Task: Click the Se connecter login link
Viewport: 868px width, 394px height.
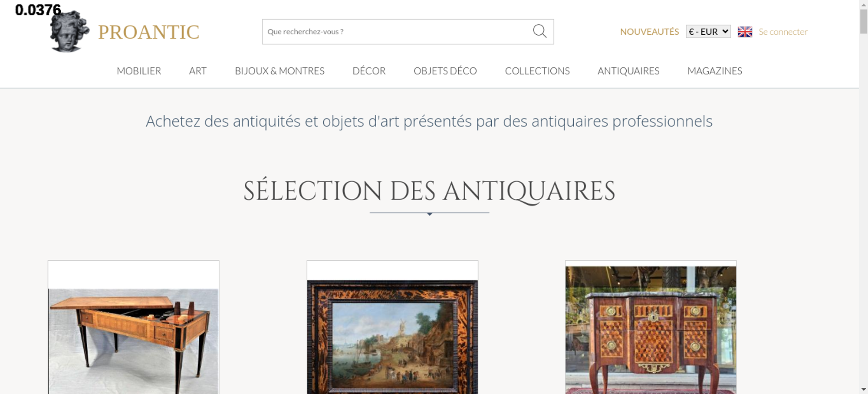Action: [783, 32]
